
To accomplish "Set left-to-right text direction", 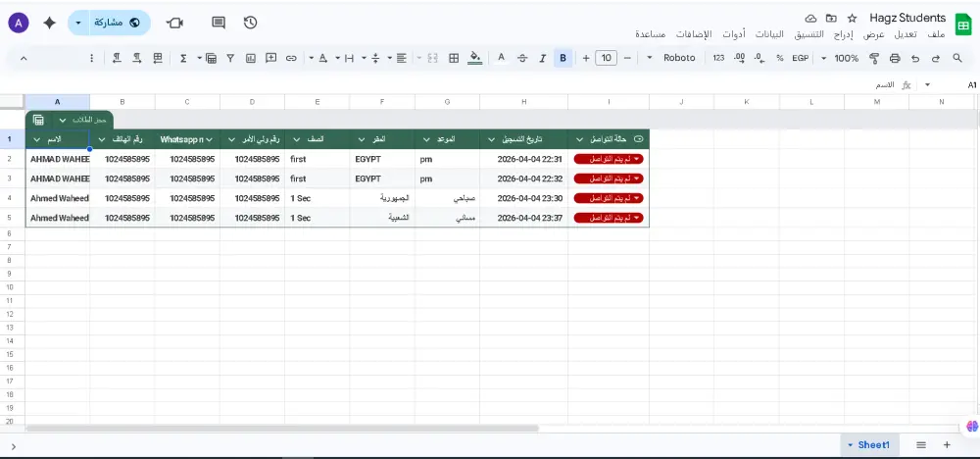I will point(137,58).
